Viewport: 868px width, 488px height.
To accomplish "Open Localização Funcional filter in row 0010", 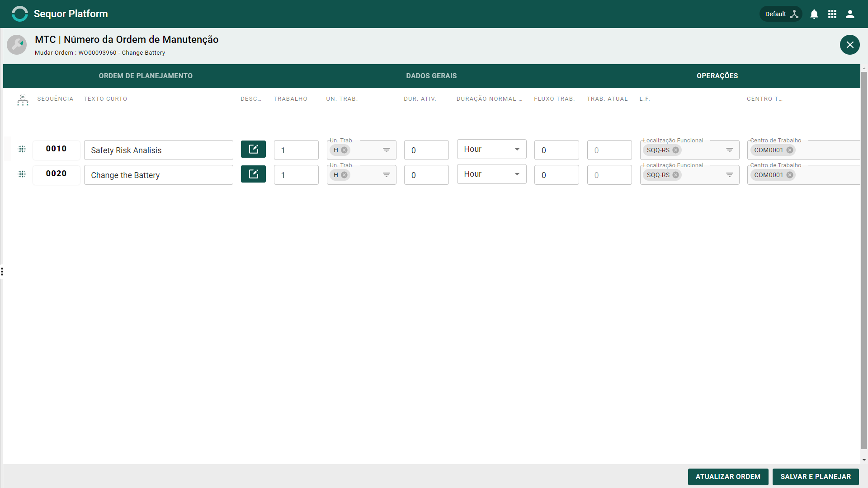I will 730,150.
